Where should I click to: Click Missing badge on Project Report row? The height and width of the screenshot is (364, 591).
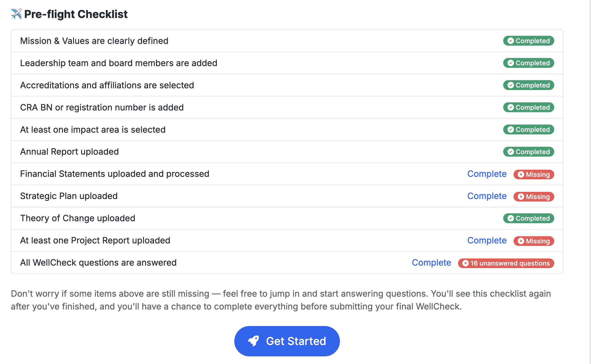(534, 241)
